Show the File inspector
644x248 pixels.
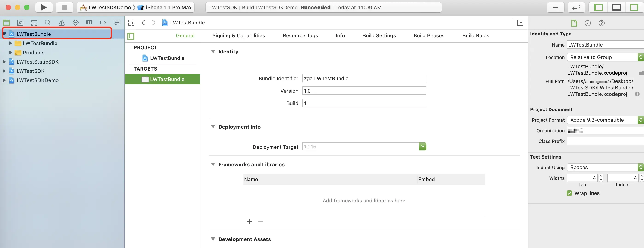pos(574,23)
